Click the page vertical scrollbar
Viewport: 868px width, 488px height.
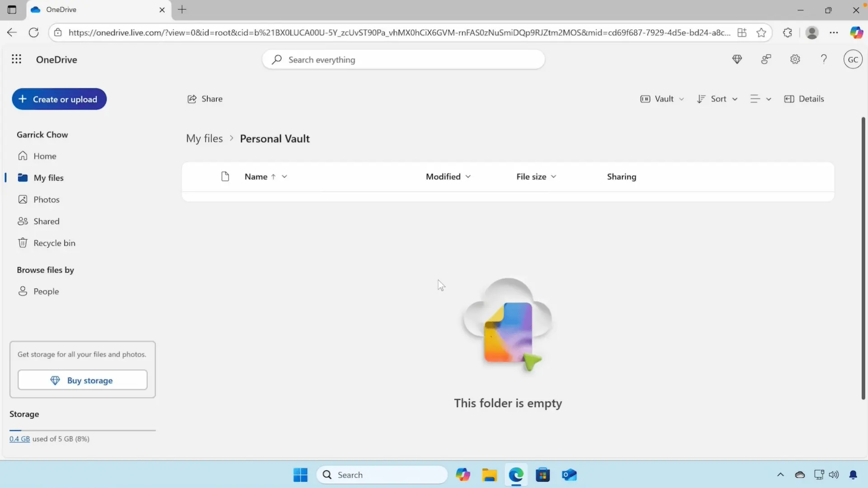tap(863, 258)
